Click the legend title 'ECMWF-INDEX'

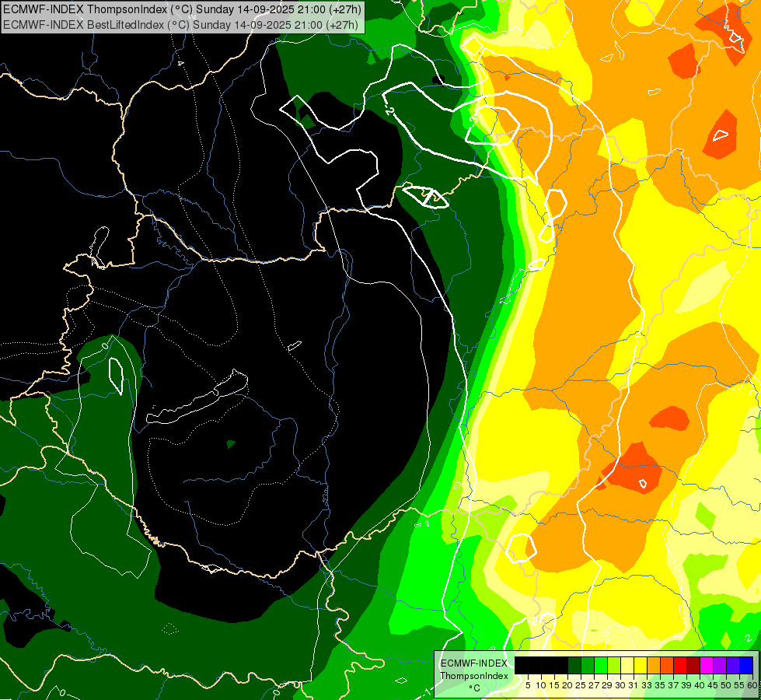(x=474, y=663)
